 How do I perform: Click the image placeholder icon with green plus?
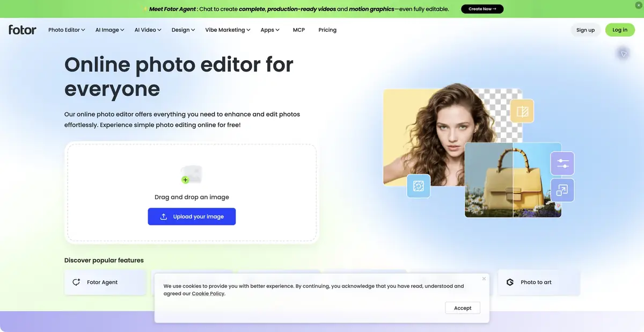(191, 175)
